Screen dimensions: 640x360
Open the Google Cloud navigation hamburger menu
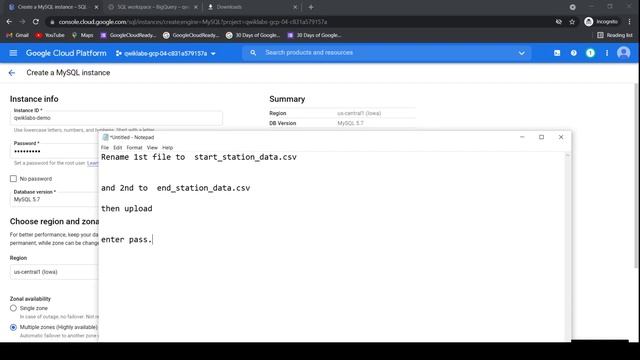click(13, 53)
